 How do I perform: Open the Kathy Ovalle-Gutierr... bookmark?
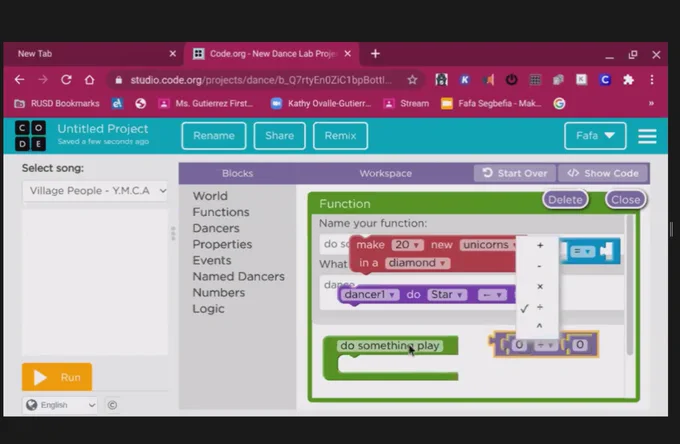(x=321, y=104)
